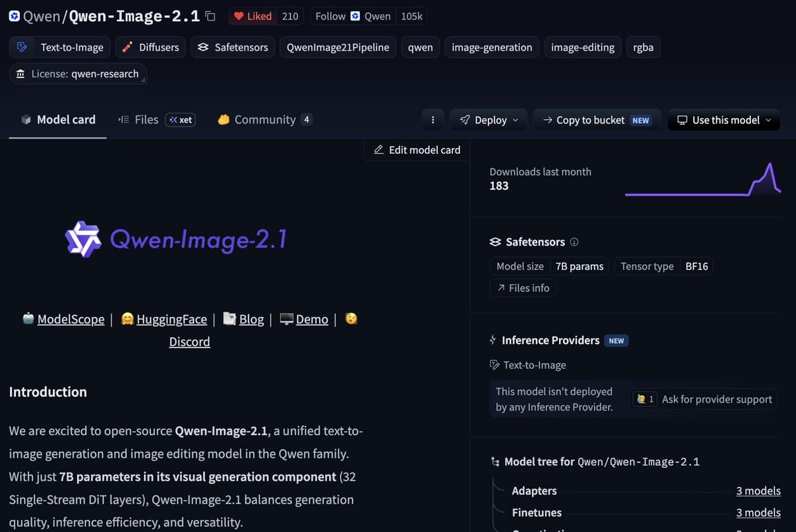The height and width of the screenshot is (532, 796).
Task: Click the Qwen-Image-2.1 logo banner
Action: click(176, 239)
